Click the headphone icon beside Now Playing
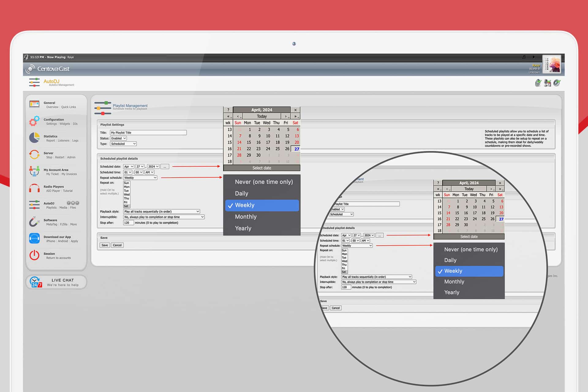The width and height of the screenshot is (588, 392). 26,57
